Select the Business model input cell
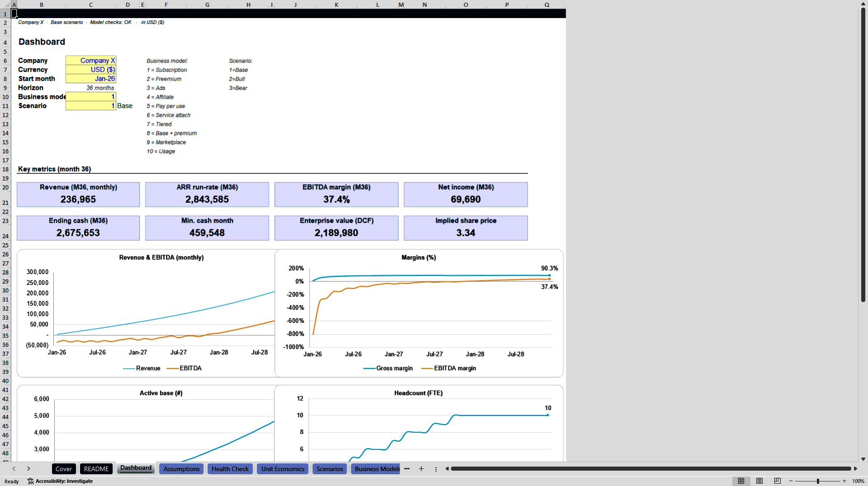The width and height of the screenshot is (868, 486). click(91, 97)
